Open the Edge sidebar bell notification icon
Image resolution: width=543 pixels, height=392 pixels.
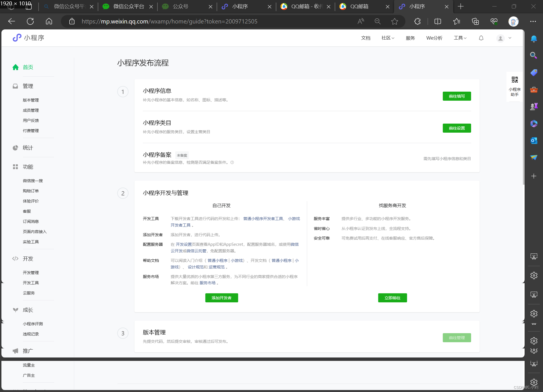click(534, 39)
